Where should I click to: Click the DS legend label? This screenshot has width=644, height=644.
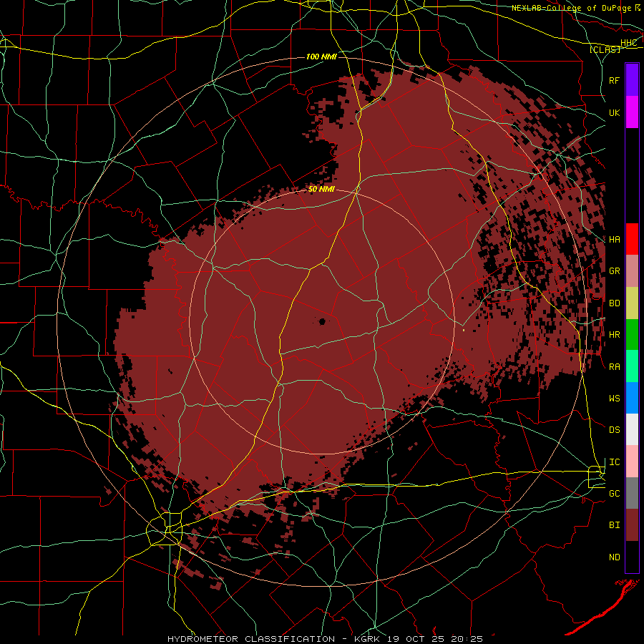pyautogui.click(x=615, y=430)
